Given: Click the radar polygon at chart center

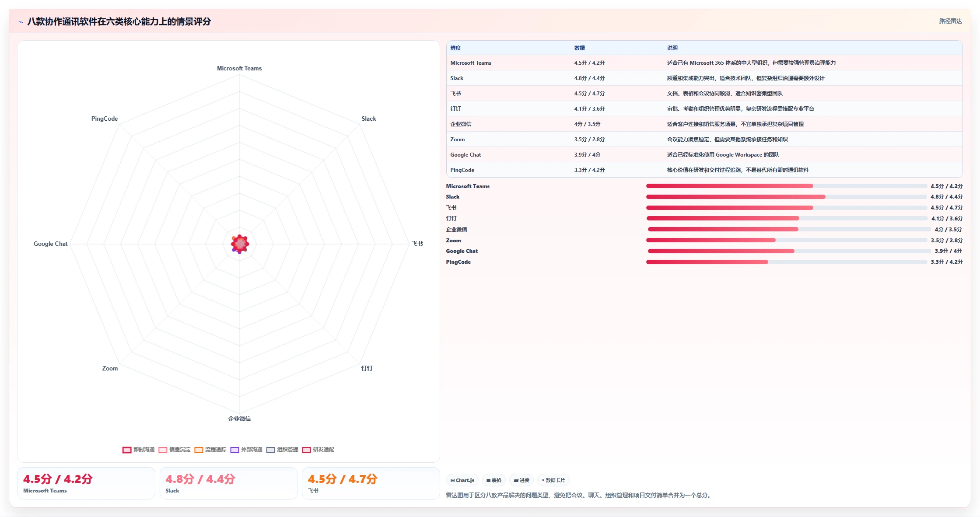Looking at the screenshot, I should [x=240, y=244].
